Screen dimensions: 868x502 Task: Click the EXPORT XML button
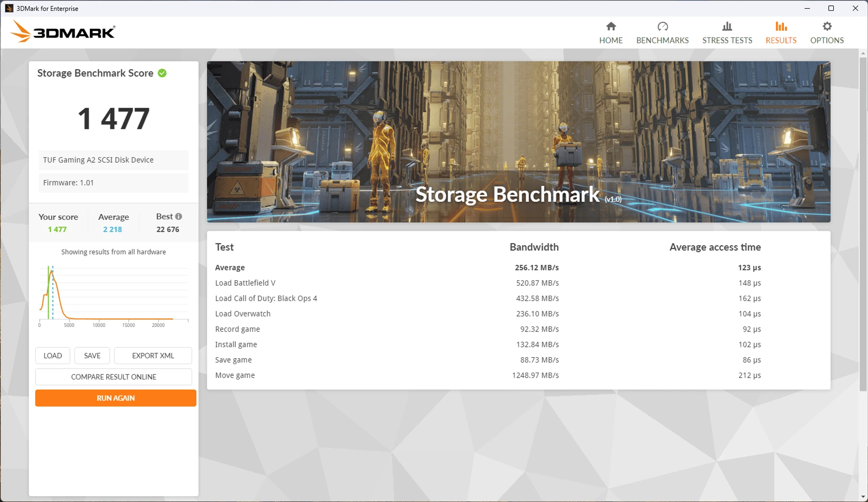coord(153,355)
